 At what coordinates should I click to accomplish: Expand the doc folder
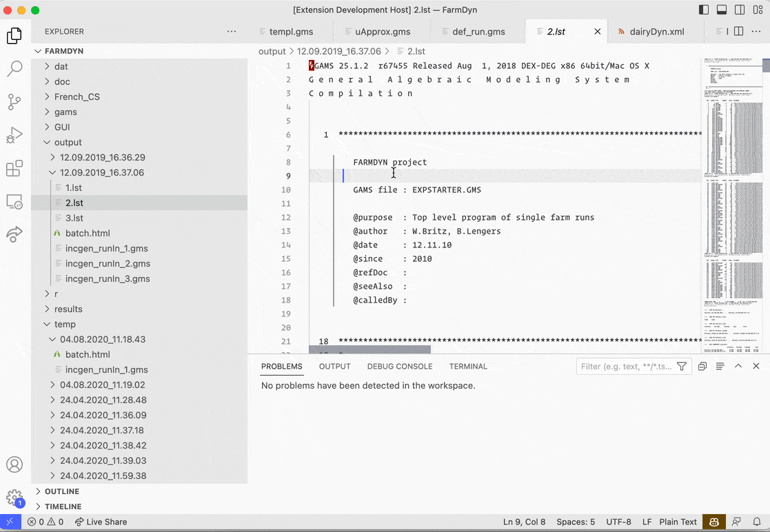139,81
